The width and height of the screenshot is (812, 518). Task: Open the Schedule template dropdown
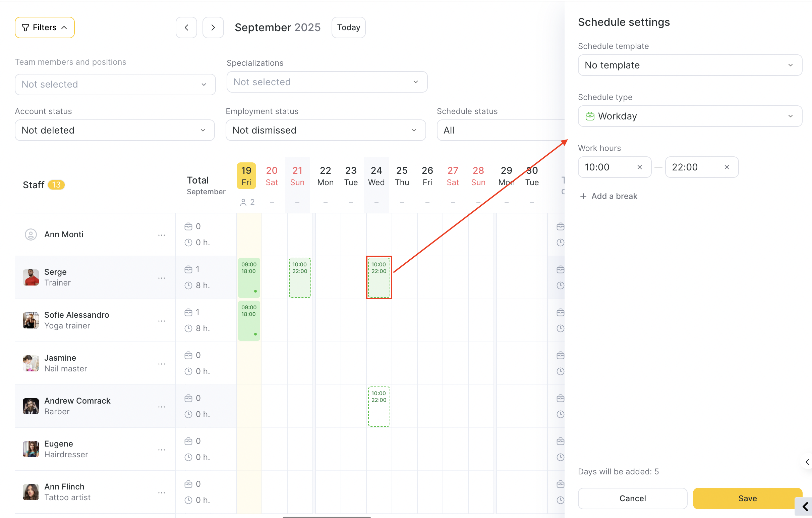click(690, 65)
